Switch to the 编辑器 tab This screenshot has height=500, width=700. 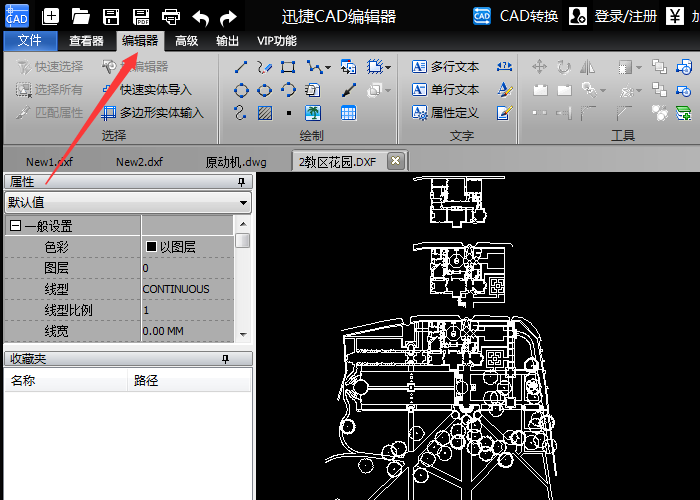[140, 41]
